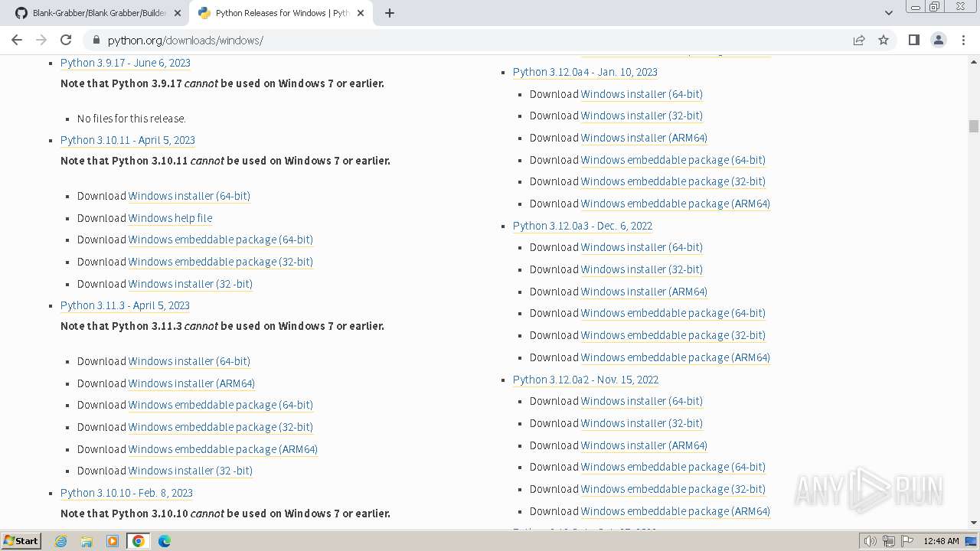Download 3.11.3 Windows installer (ARM64)
Screen dimensions: 980x551
point(191,383)
